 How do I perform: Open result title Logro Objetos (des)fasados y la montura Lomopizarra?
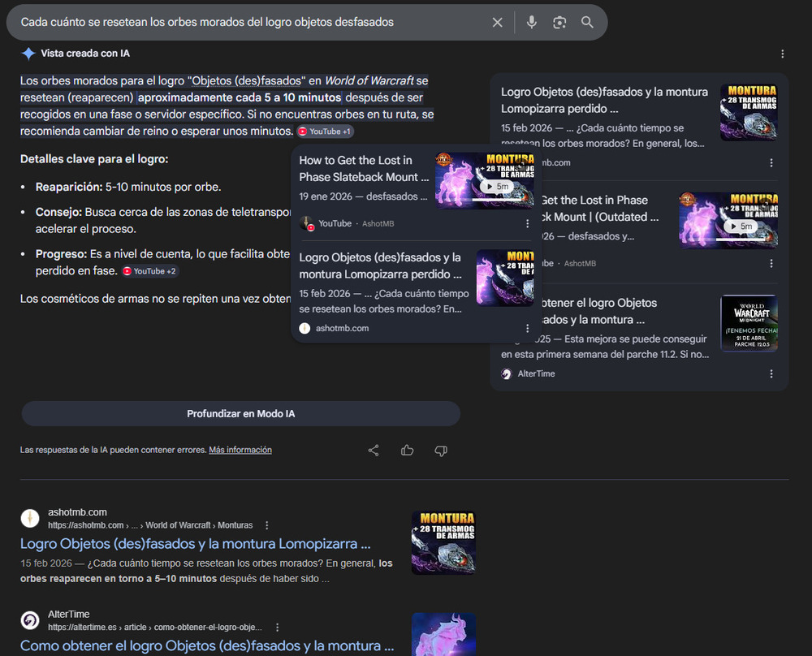(x=195, y=544)
